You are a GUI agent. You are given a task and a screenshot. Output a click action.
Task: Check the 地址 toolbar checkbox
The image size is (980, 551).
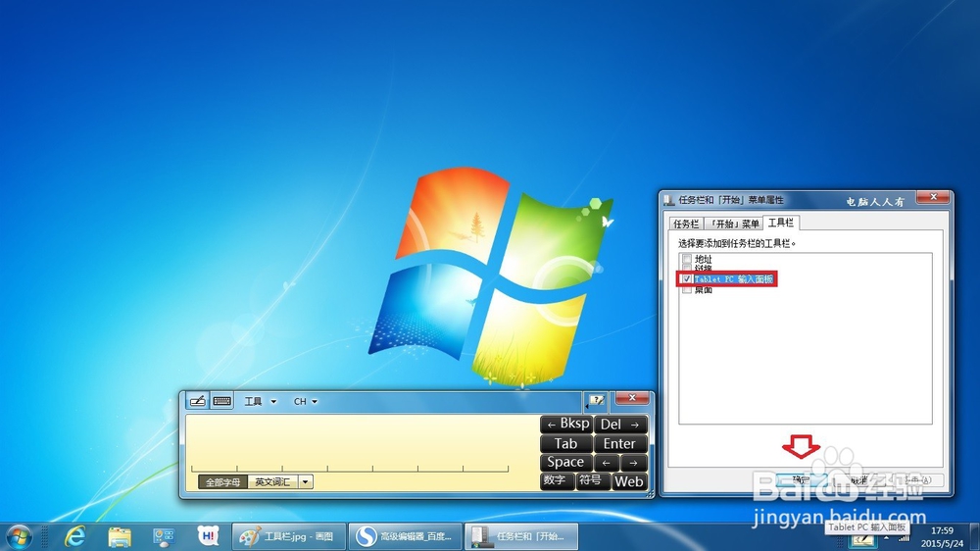[687, 259]
